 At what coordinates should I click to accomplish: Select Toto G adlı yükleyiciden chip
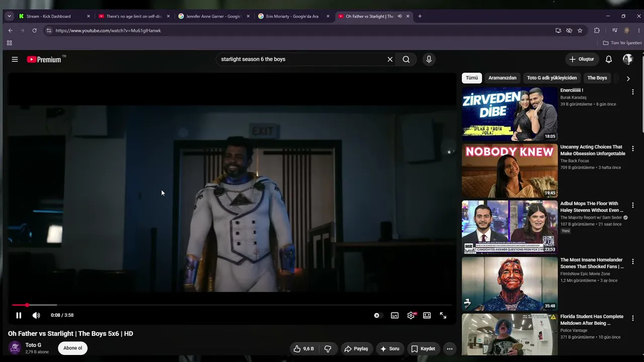[552, 78]
